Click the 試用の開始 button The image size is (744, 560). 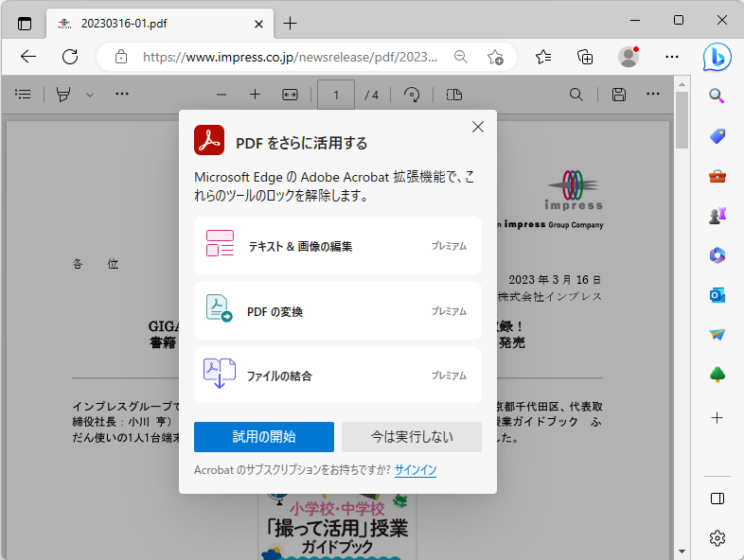coord(264,437)
